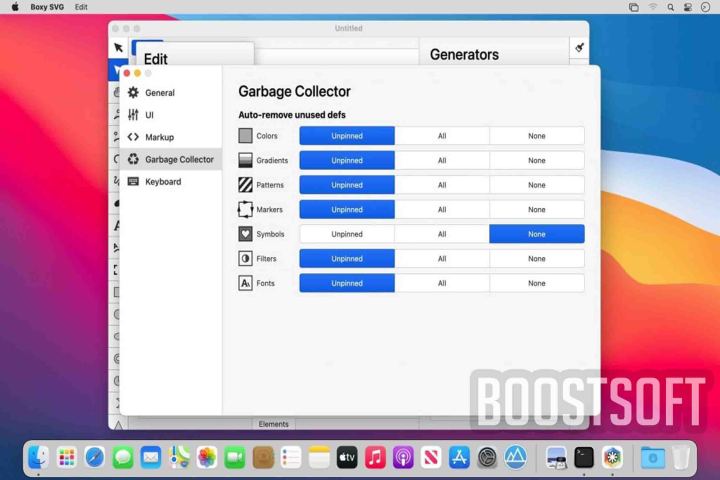Image resolution: width=720 pixels, height=480 pixels.
Task: Open Finder from the Dock
Action: (39, 457)
